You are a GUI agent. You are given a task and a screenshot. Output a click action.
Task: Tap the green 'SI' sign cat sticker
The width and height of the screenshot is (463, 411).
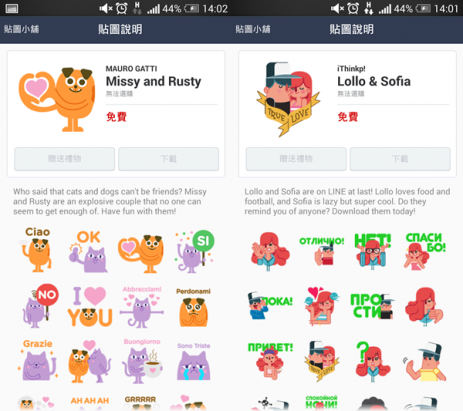tap(194, 252)
